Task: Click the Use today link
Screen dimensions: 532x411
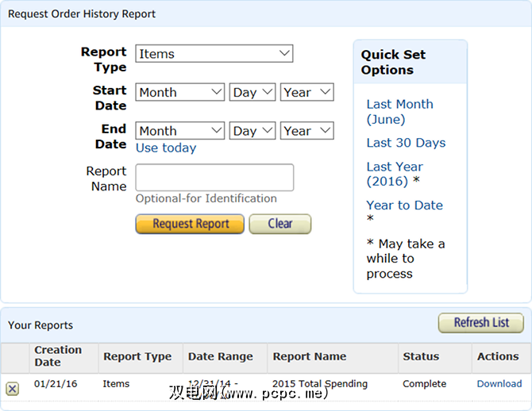Action: [166, 148]
